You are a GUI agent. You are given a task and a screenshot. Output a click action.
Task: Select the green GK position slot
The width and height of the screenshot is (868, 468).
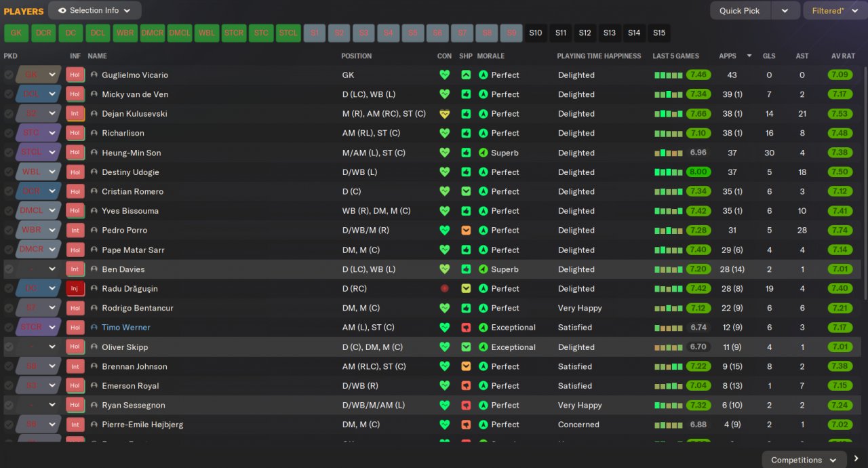click(16, 33)
